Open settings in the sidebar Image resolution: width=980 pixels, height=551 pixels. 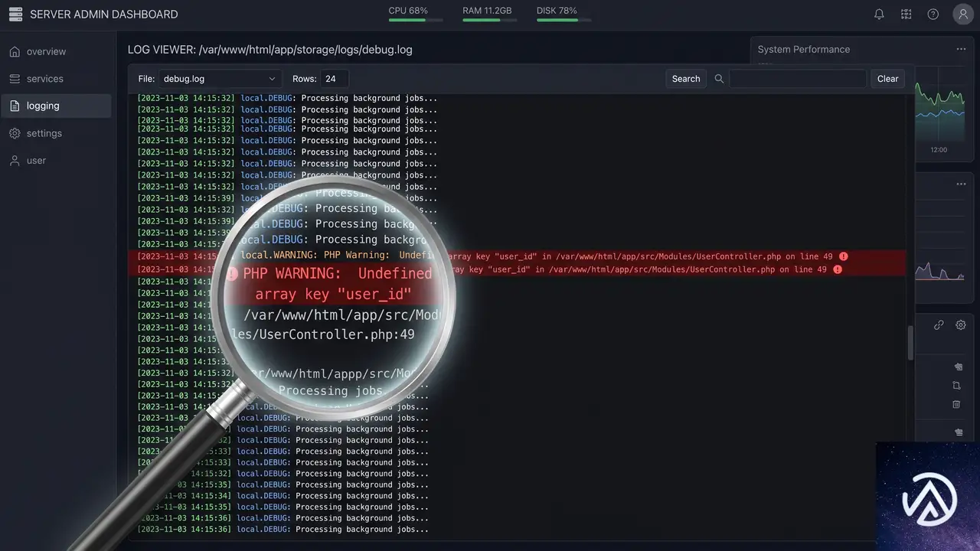pos(56,133)
